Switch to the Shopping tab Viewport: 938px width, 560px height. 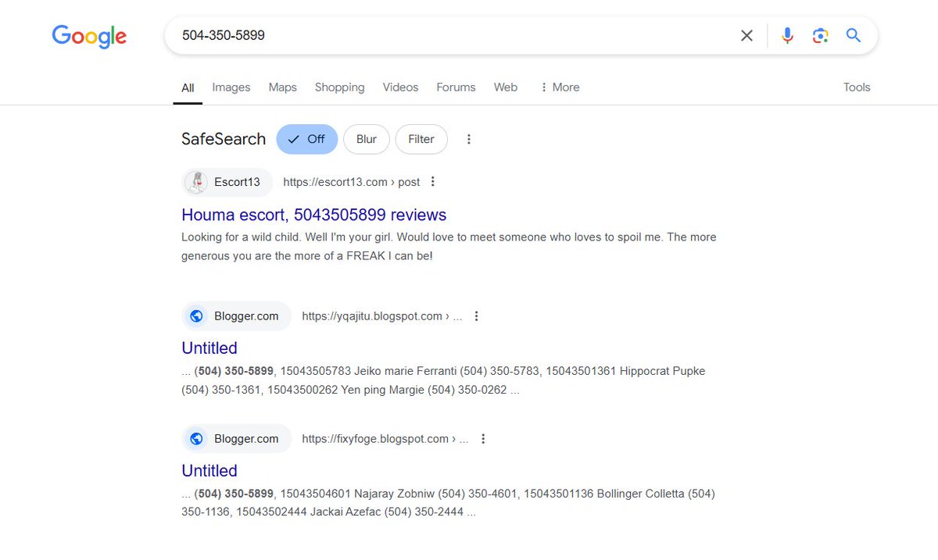(x=339, y=87)
